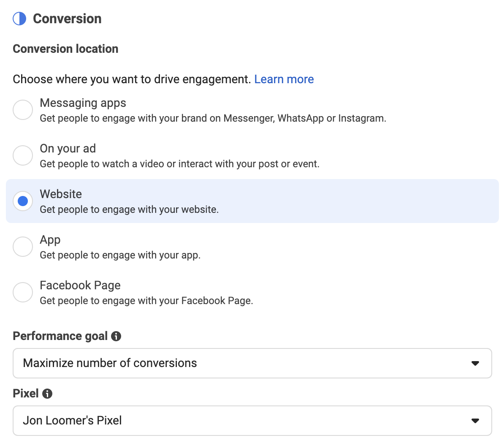Select the Messaging apps radio button
Image resolution: width=504 pixels, height=446 pixels.
23,110
